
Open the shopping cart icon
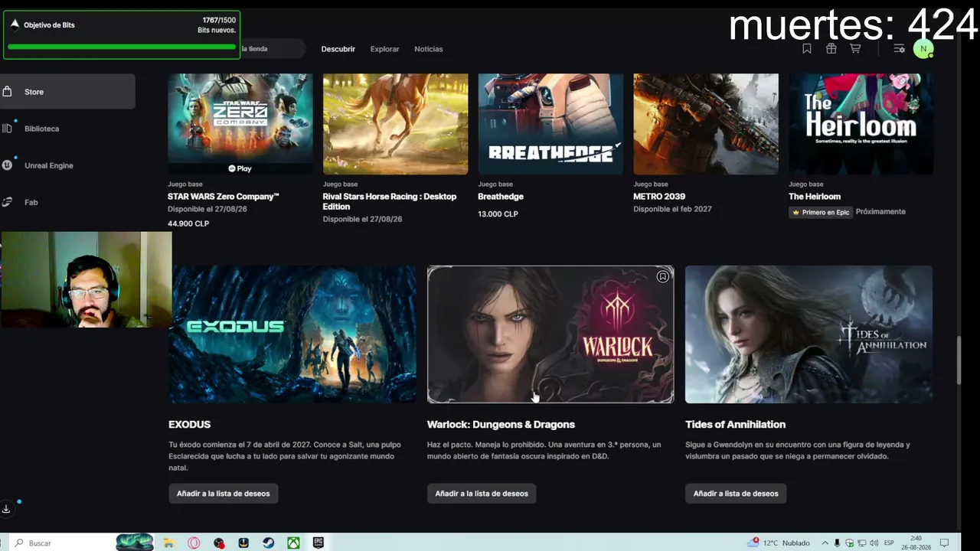[x=855, y=48]
